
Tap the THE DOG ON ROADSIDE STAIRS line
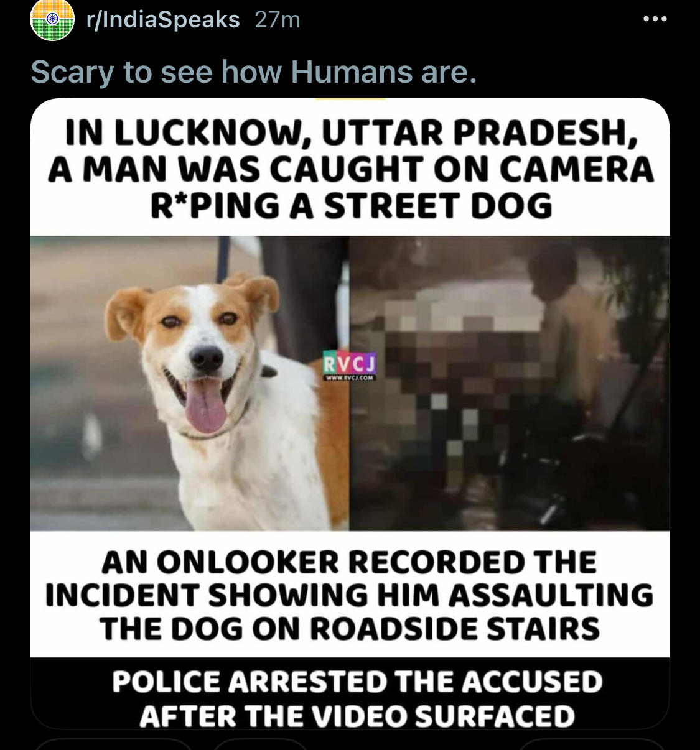(x=350, y=628)
